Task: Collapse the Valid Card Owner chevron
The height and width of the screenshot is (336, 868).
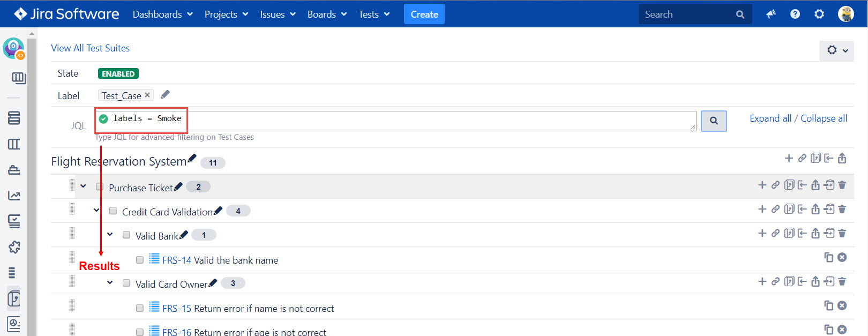Action: pos(110,282)
